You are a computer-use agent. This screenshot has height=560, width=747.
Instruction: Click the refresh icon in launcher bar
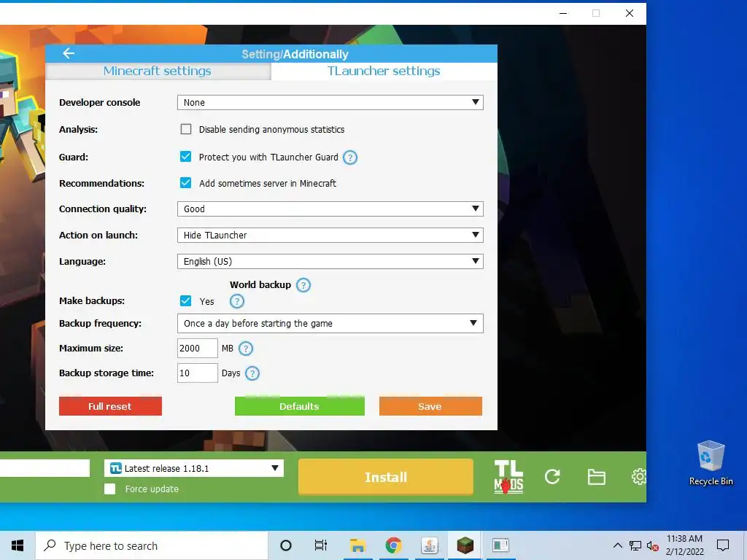[552, 477]
